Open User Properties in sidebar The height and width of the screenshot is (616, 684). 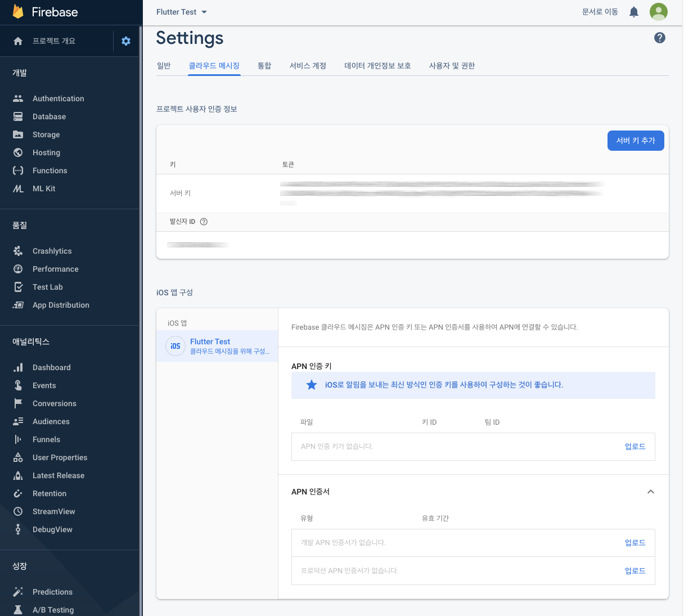pos(60,457)
